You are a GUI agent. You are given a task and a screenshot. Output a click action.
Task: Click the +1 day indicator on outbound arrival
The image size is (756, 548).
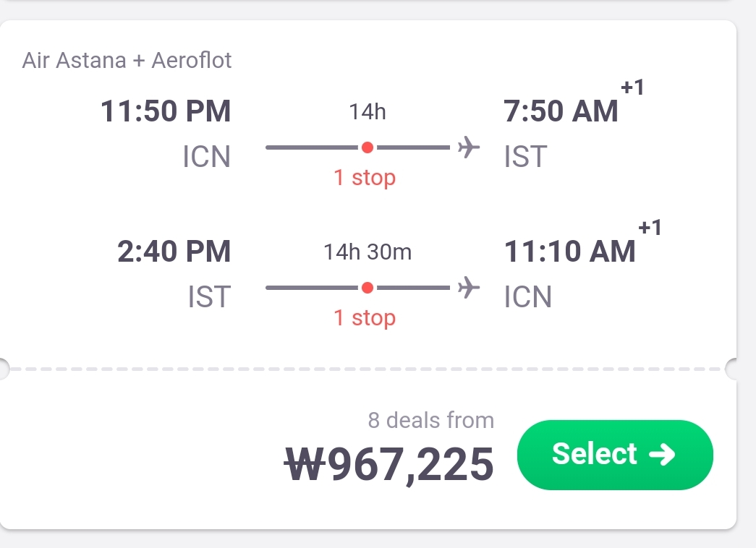[x=632, y=88]
